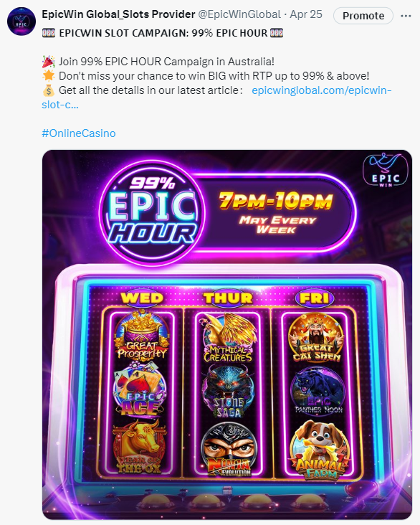Select the Stone Saga game icon
This screenshot has height=525, width=420.
pyautogui.click(x=228, y=392)
